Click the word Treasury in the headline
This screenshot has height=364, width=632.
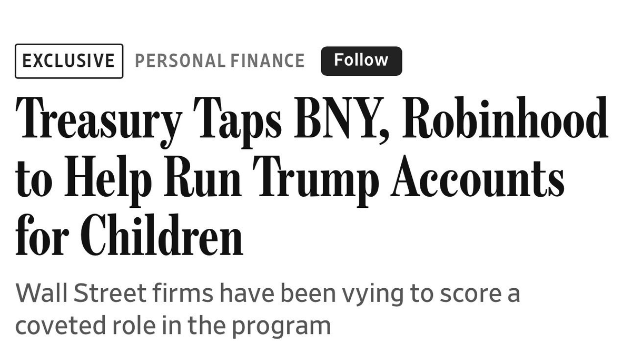click(x=98, y=123)
